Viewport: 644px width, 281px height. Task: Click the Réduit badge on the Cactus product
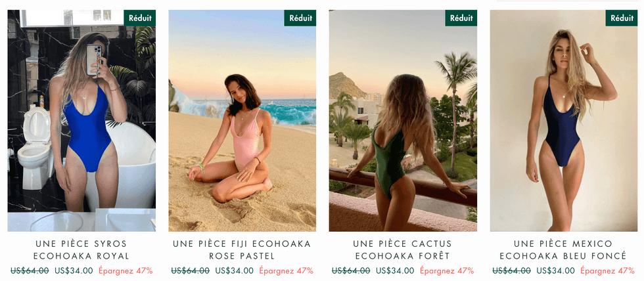461,18
